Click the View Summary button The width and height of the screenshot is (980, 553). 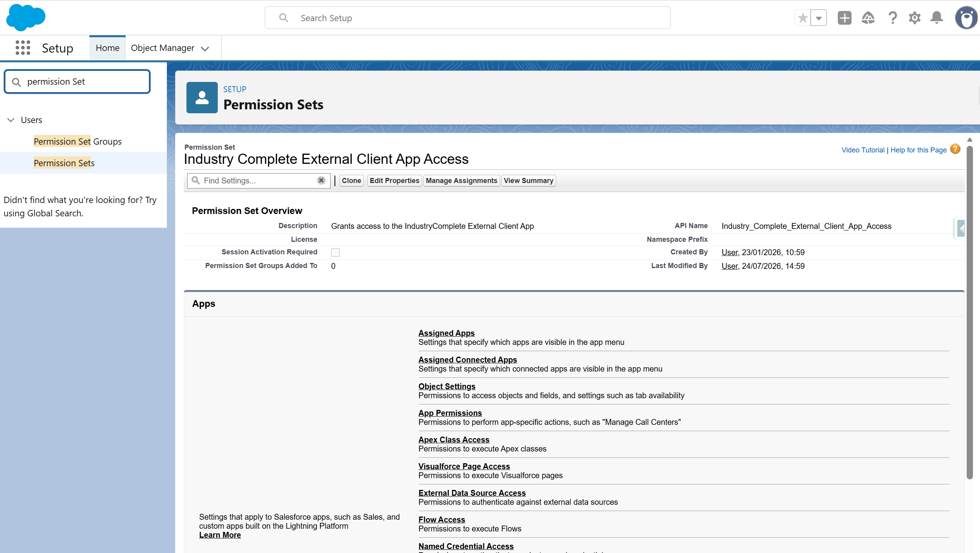tap(528, 181)
